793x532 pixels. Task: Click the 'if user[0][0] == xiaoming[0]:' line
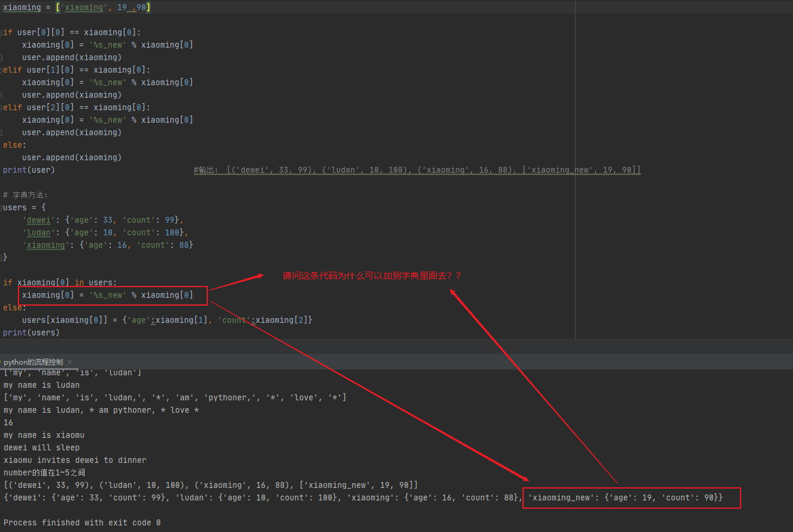[x=72, y=32]
